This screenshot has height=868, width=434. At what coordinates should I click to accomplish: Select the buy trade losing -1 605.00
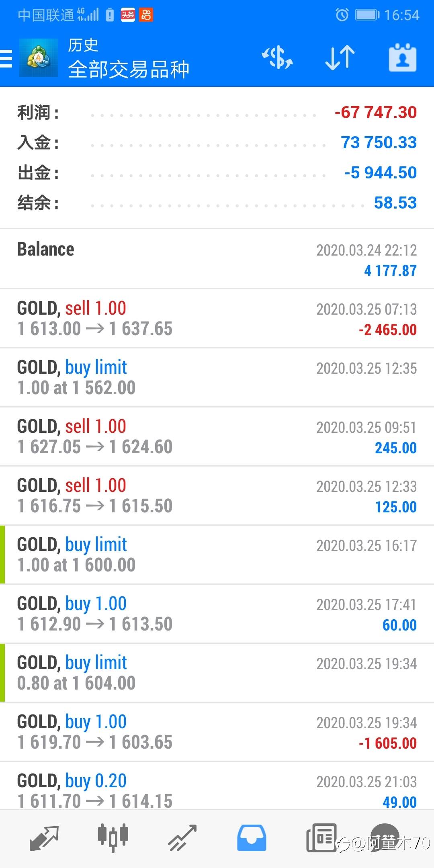tap(217, 732)
